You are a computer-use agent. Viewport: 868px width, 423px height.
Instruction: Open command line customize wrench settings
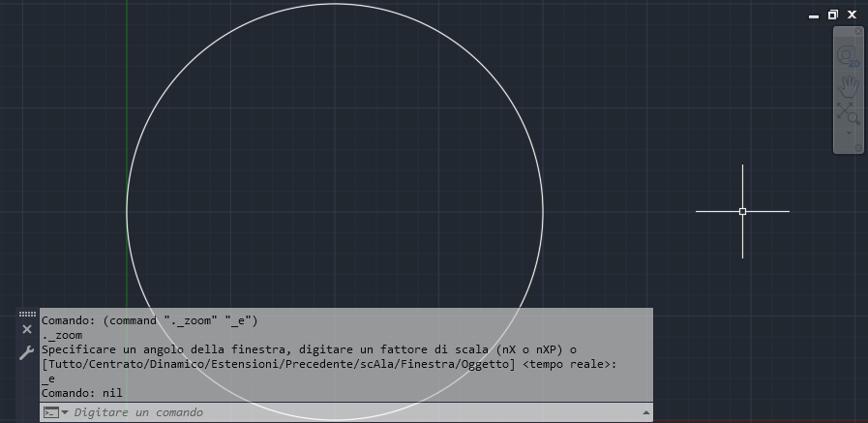tap(26, 352)
